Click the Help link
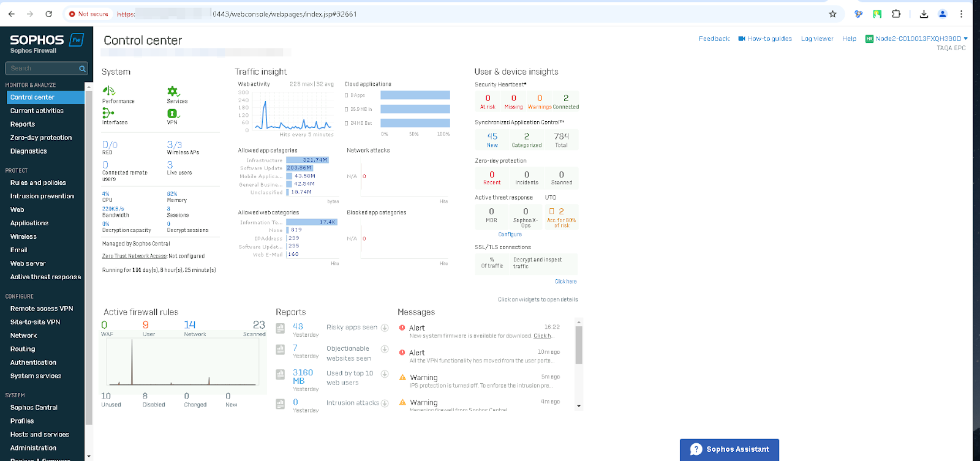 click(x=849, y=39)
